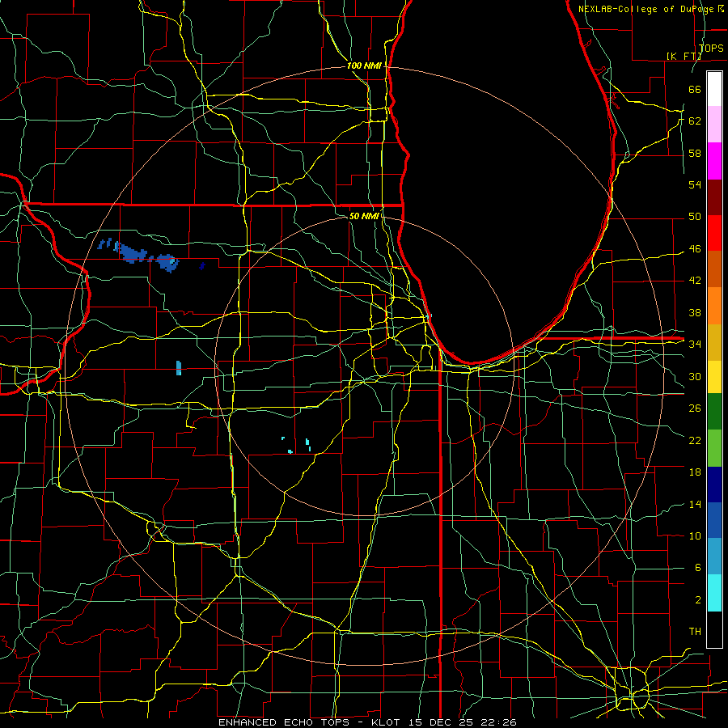
Task: Click the medium blue legend swatch
Action: tap(714, 520)
